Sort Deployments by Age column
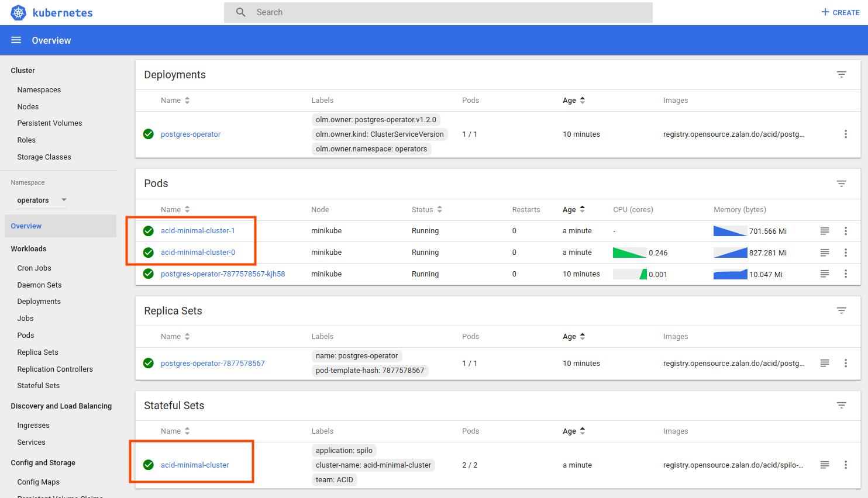The image size is (868, 498). [574, 101]
